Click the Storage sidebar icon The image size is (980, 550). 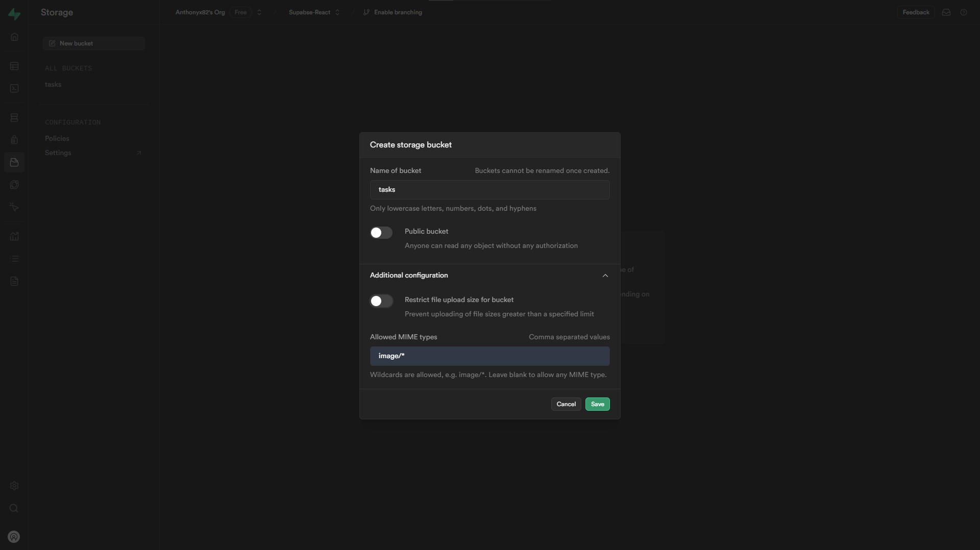14,162
